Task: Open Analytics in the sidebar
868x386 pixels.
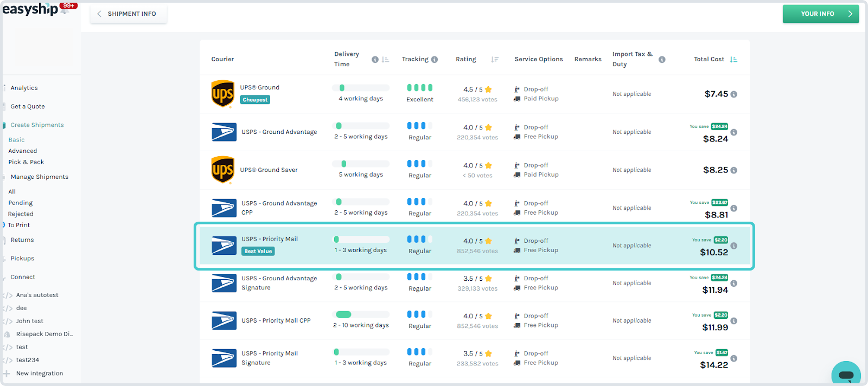Action: [x=24, y=88]
